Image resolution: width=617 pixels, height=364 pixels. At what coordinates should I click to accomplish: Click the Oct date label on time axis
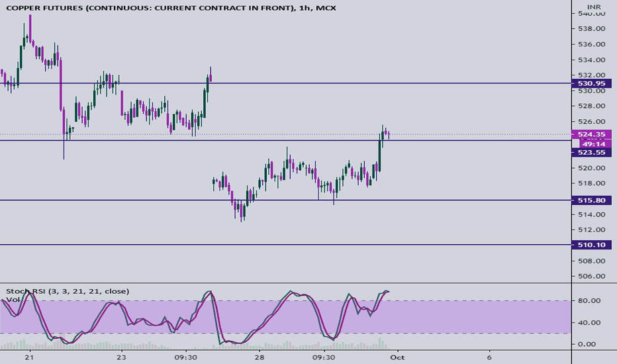pos(398,357)
